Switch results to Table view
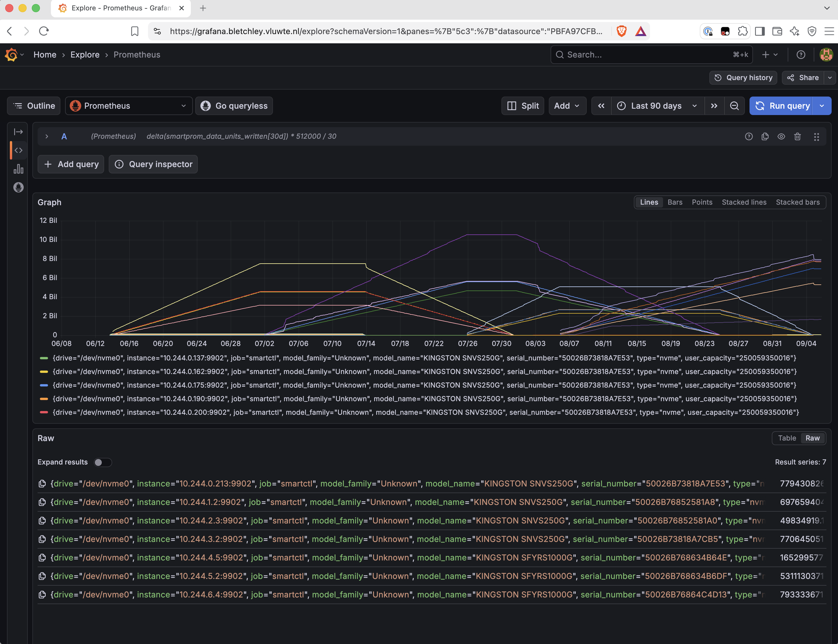 787,438
